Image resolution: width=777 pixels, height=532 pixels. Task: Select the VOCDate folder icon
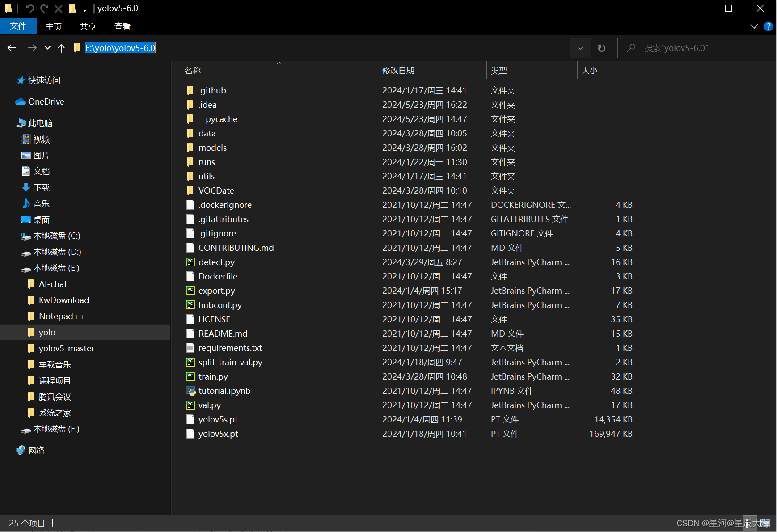coord(190,190)
